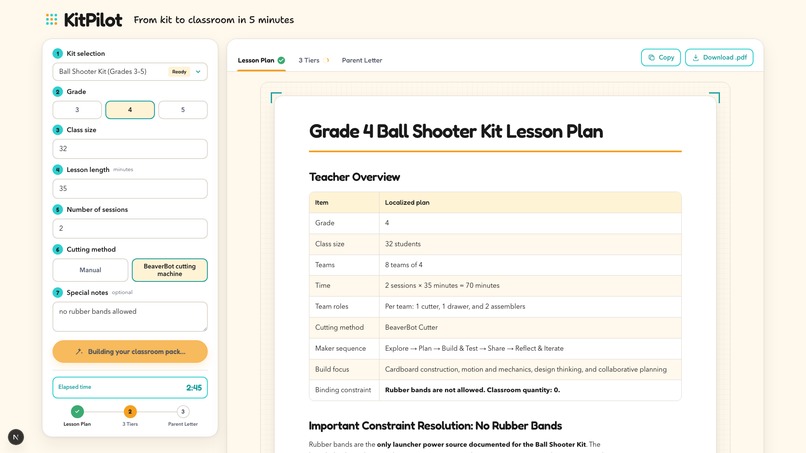Click the 3 Tiers step circle
The width and height of the screenshot is (806, 453).
point(130,411)
